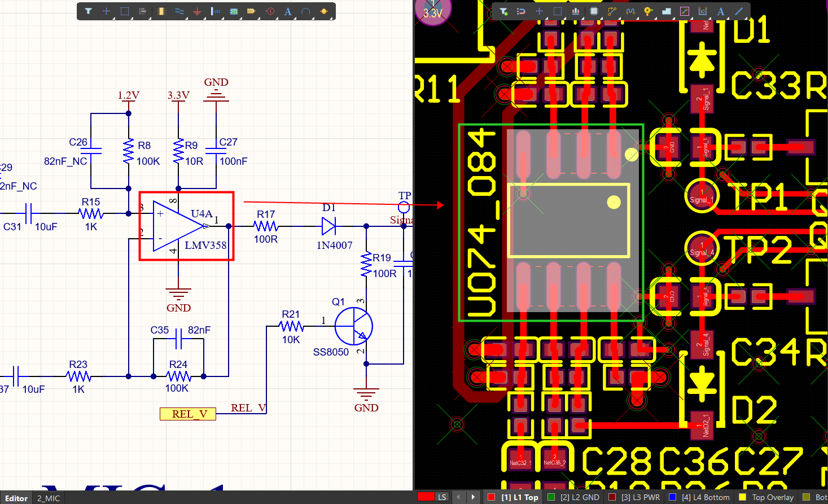
Task: Select the PCB Place Component chip icon
Action: point(594,11)
